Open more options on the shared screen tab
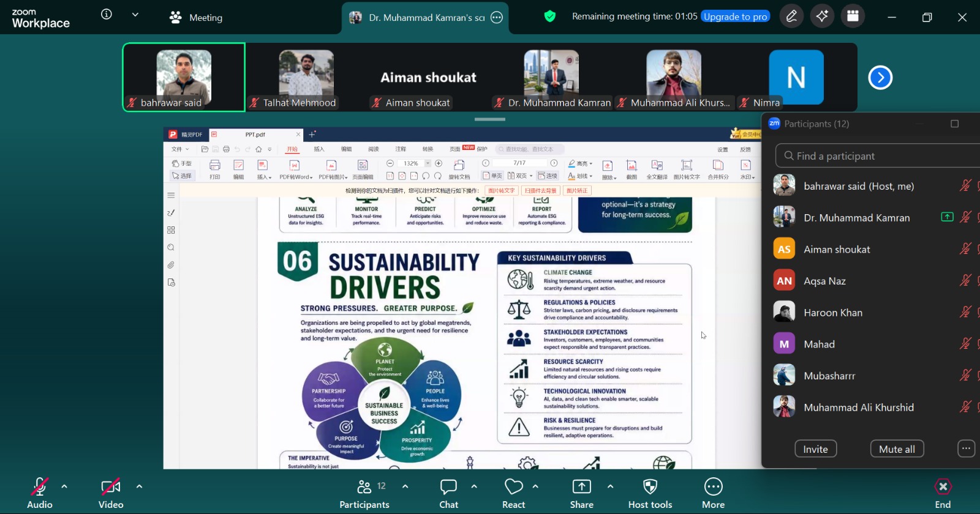Viewport: 980px width, 514px height. pos(497,17)
